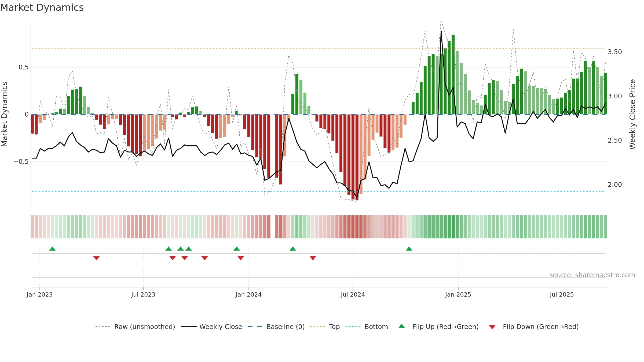This screenshot has width=644, height=362.
Task: Click the Jul 2024 axis label
Action: point(353,294)
